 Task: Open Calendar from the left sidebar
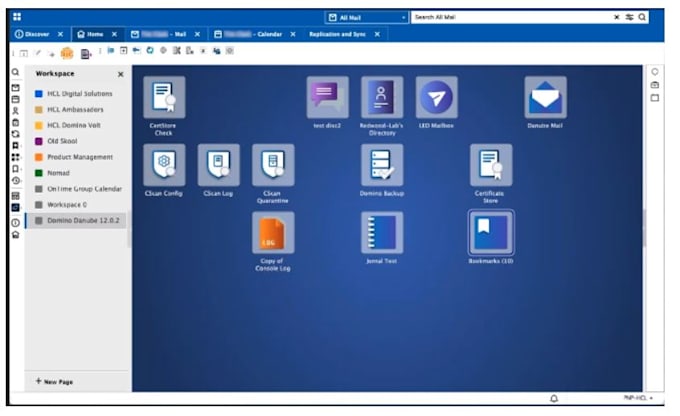(16, 100)
